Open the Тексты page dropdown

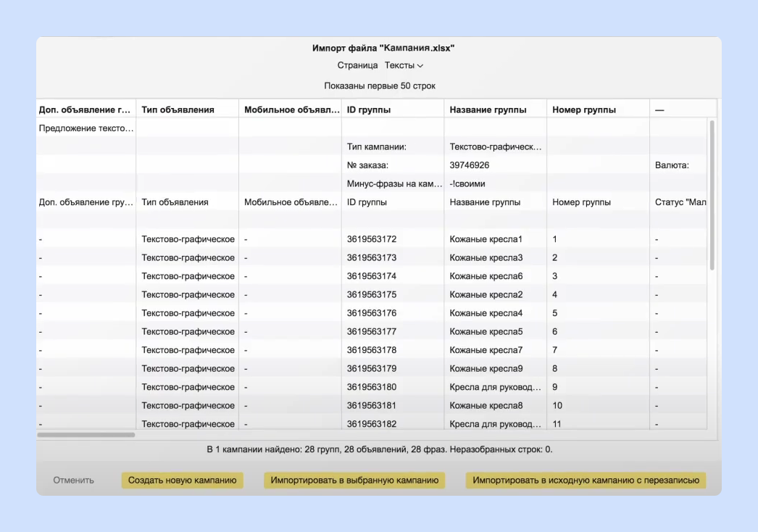point(404,65)
